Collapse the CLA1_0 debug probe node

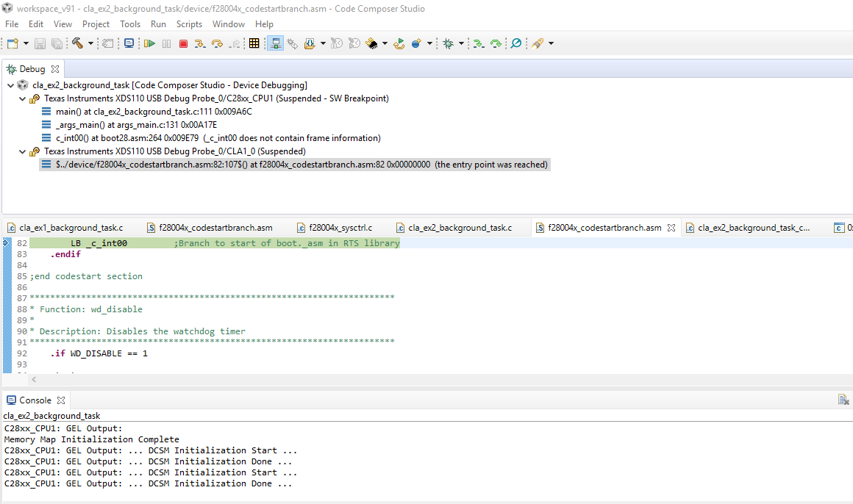(22, 151)
